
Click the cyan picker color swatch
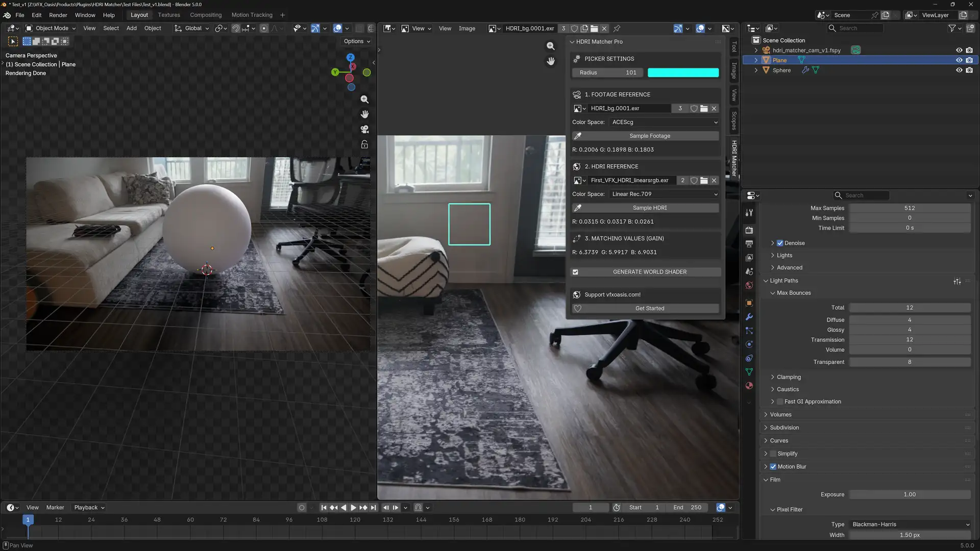683,72
